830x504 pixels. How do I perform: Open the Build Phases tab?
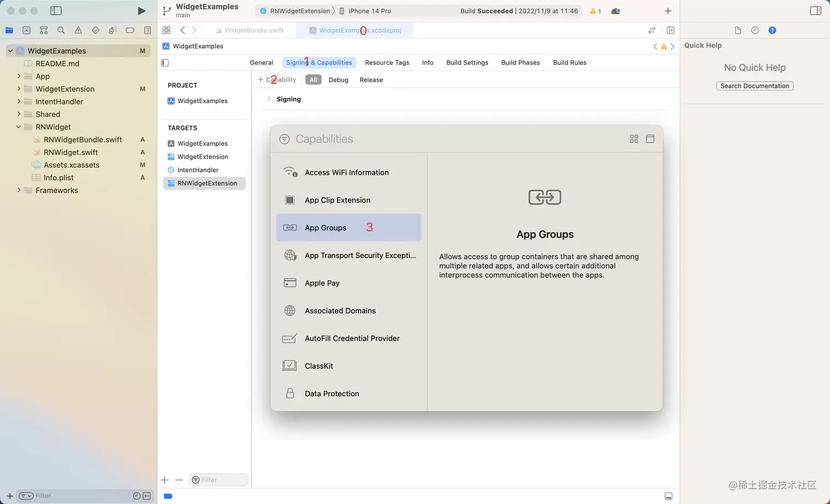tap(520, 63)
